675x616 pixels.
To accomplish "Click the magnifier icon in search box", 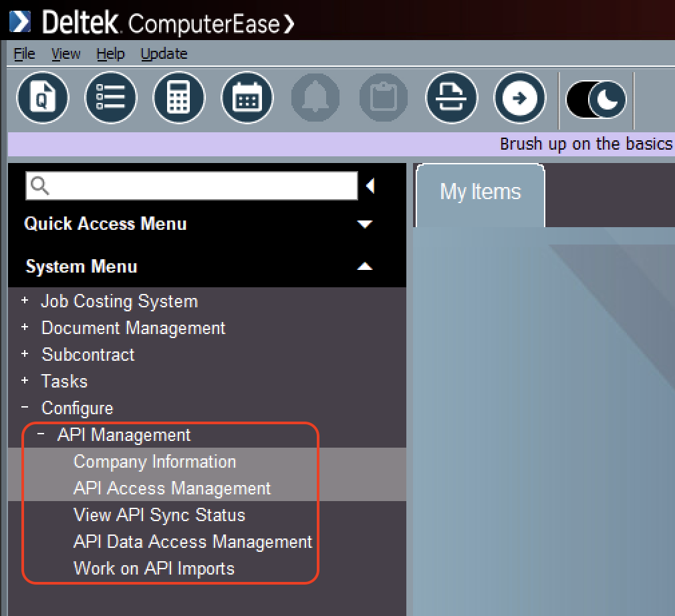I will tap(40, 186).
